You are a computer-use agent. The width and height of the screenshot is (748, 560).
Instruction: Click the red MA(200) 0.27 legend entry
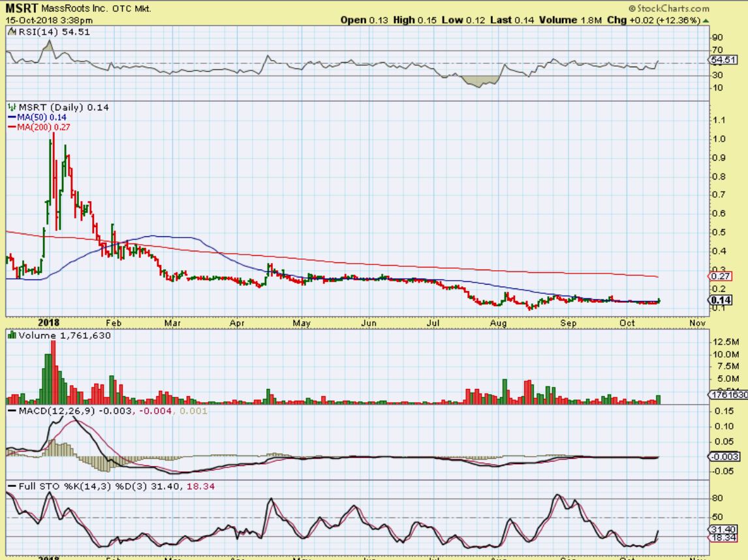tap(39, 127)
